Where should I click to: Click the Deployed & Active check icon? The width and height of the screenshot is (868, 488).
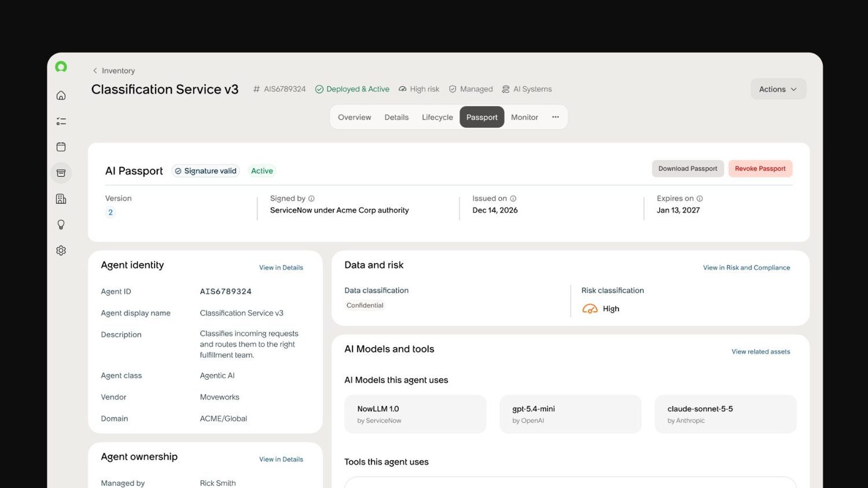[319, 89]
